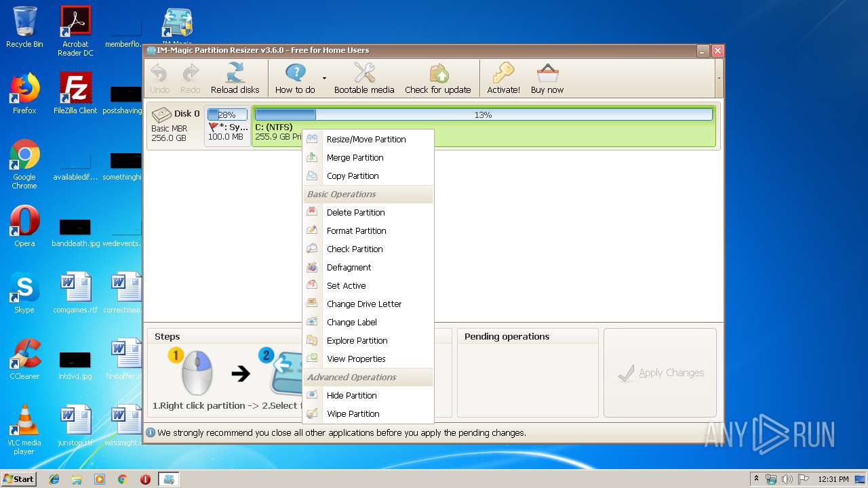Select Hide Partition option
This screenshot has height=488, width=868.
(368, 395)
